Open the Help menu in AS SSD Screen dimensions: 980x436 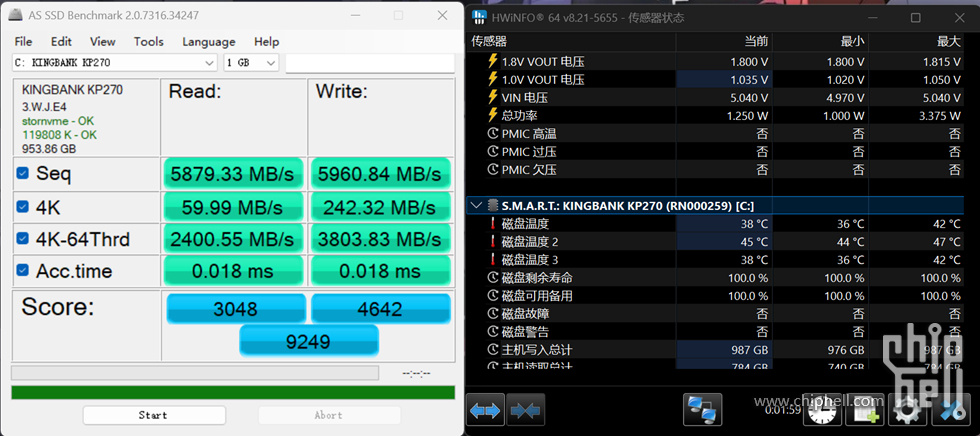click(266, 42)
